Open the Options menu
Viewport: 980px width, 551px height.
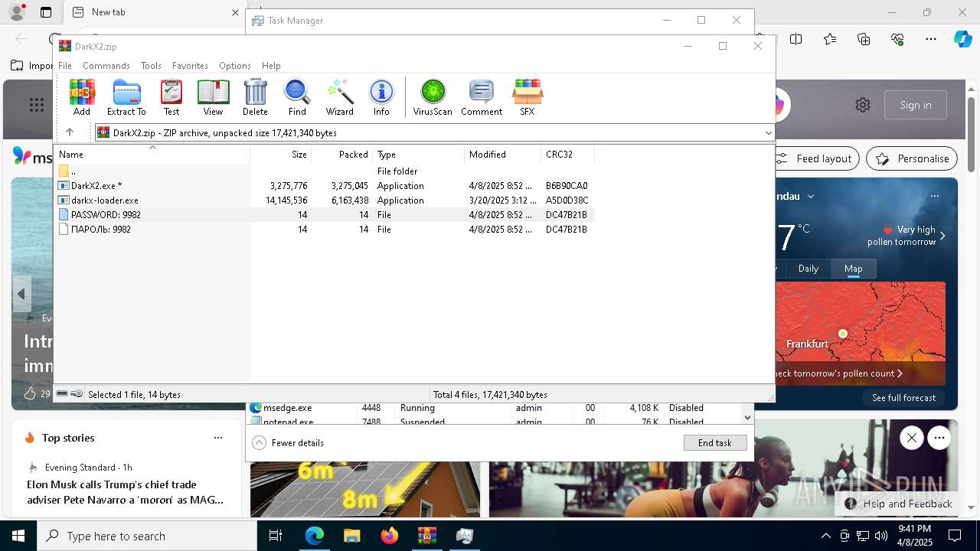235,66
